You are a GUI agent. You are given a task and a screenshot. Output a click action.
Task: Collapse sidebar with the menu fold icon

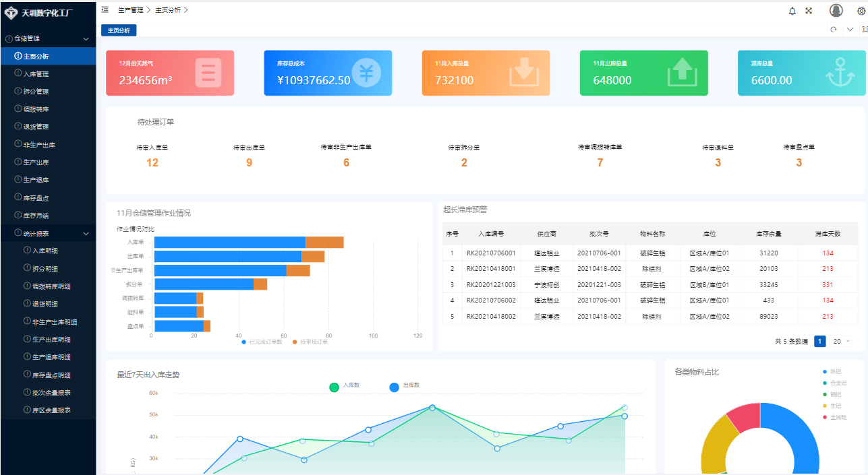pyautogui.click(x=105, y=10)
